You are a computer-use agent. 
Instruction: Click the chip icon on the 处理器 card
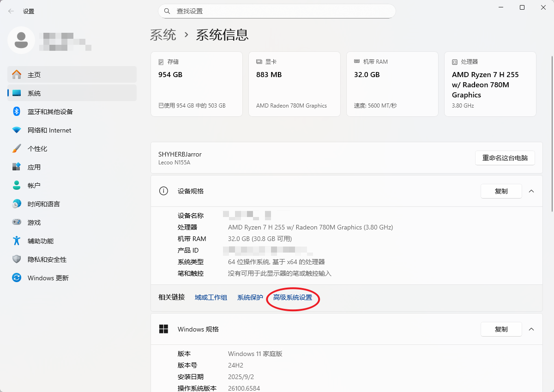pos(455,61)
